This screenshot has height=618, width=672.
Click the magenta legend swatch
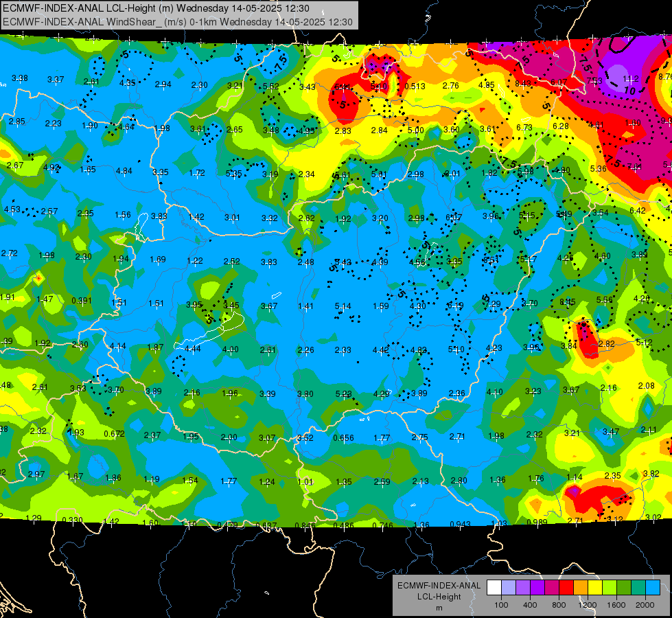click(552, 588)
